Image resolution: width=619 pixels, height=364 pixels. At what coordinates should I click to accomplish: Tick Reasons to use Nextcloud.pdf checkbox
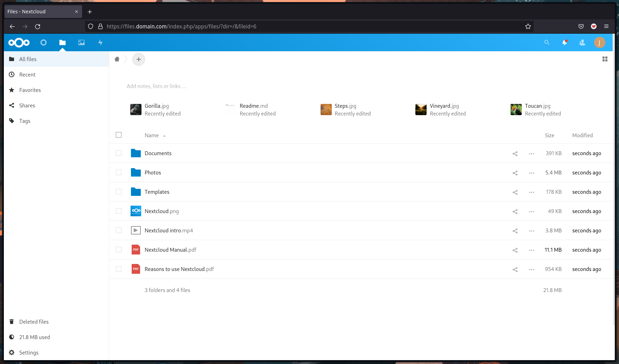tap(119, 269)
